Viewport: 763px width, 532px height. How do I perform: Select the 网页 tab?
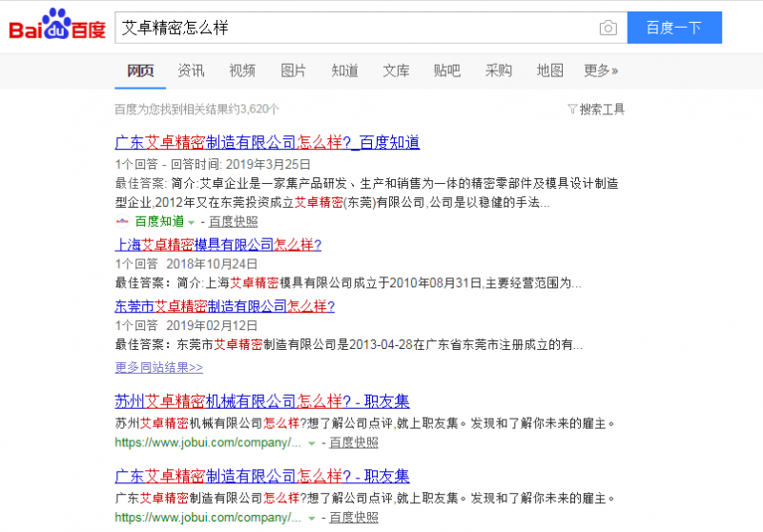140,71
